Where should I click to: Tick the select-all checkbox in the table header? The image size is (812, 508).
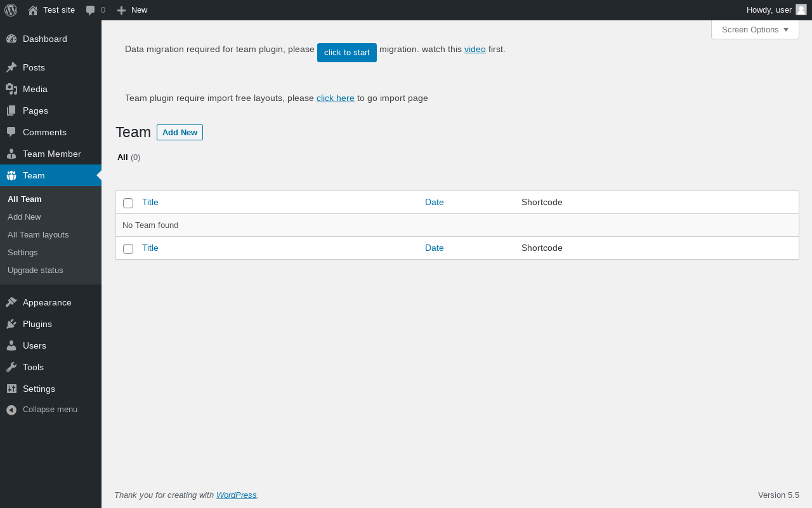[x=128, y=203]
